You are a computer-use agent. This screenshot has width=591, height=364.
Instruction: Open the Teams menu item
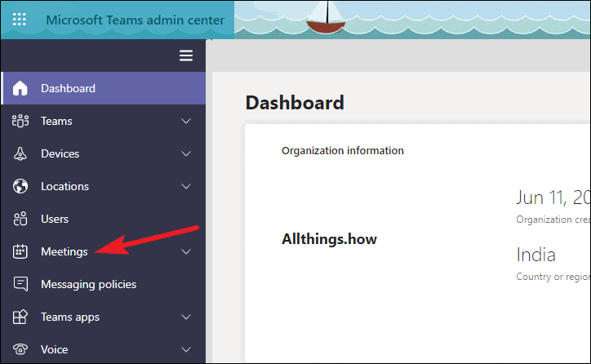tap(104, 121)
